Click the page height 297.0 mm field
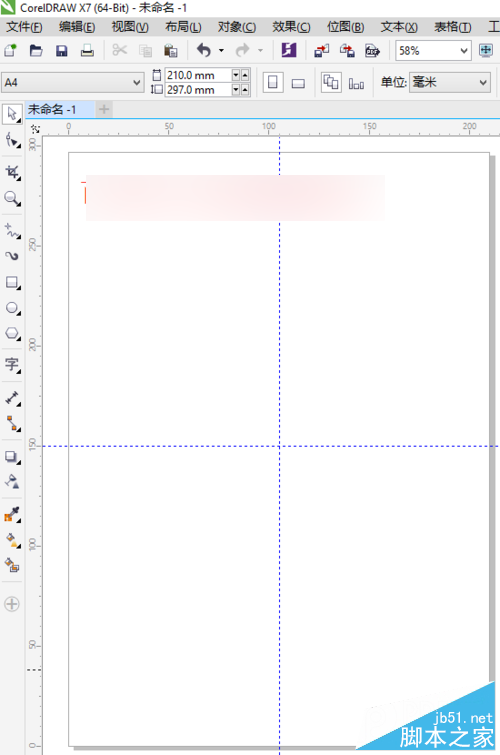 click(197, 90)
